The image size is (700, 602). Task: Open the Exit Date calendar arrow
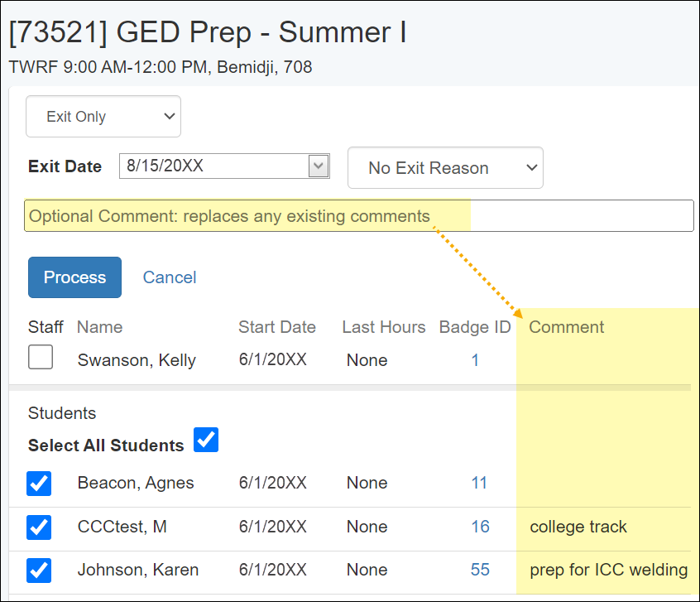click(319, 166)
